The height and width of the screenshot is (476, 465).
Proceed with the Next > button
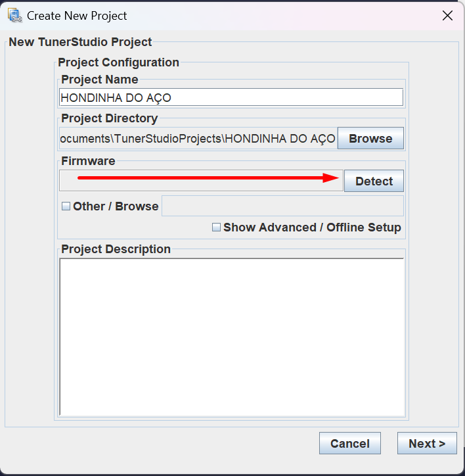(427, 443)
